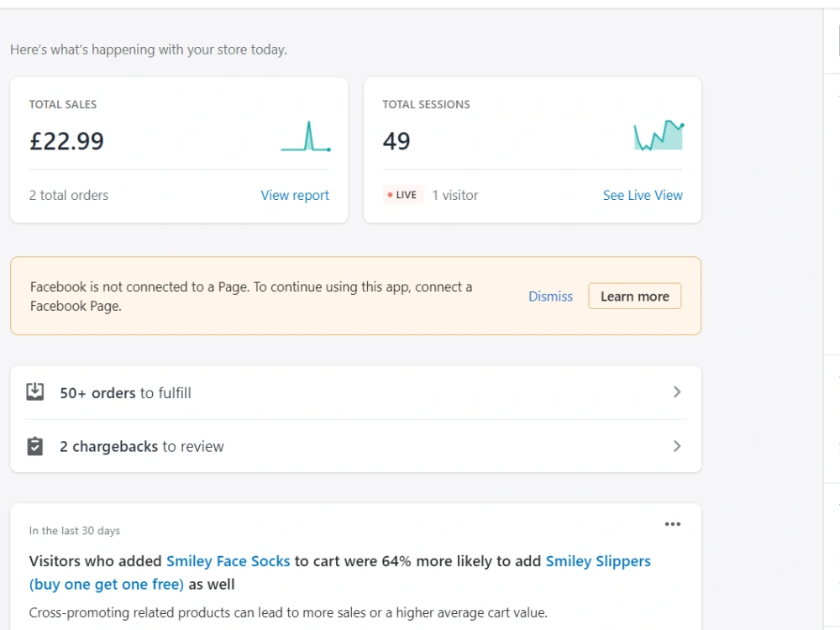Click the LIVE visitor badge
The height and width of the screenshot is (630, 840).
pyautogui.click(x=403, y=195)
